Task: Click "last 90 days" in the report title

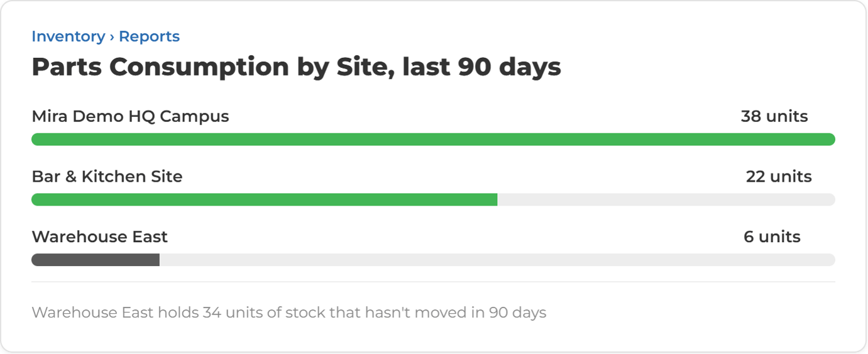Action: (482, 67)
